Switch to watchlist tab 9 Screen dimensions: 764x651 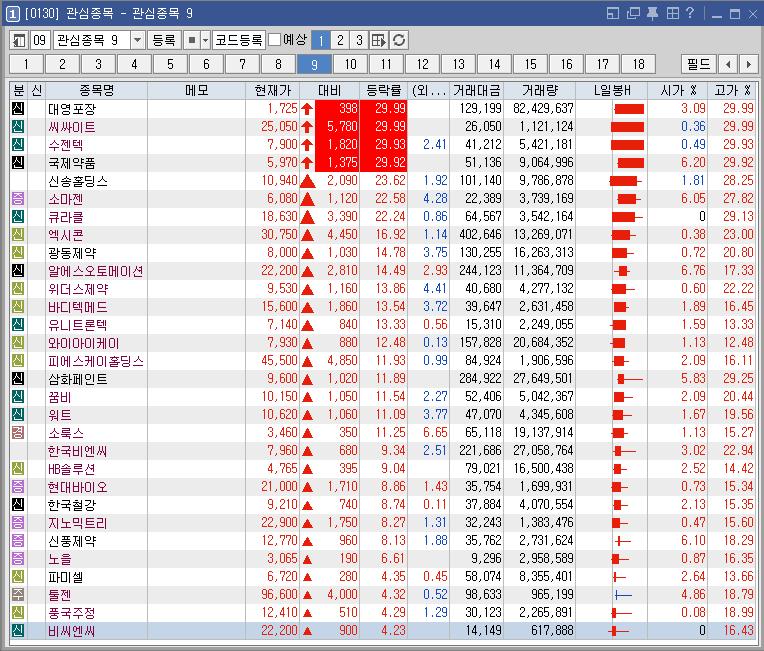click(314, 64)
